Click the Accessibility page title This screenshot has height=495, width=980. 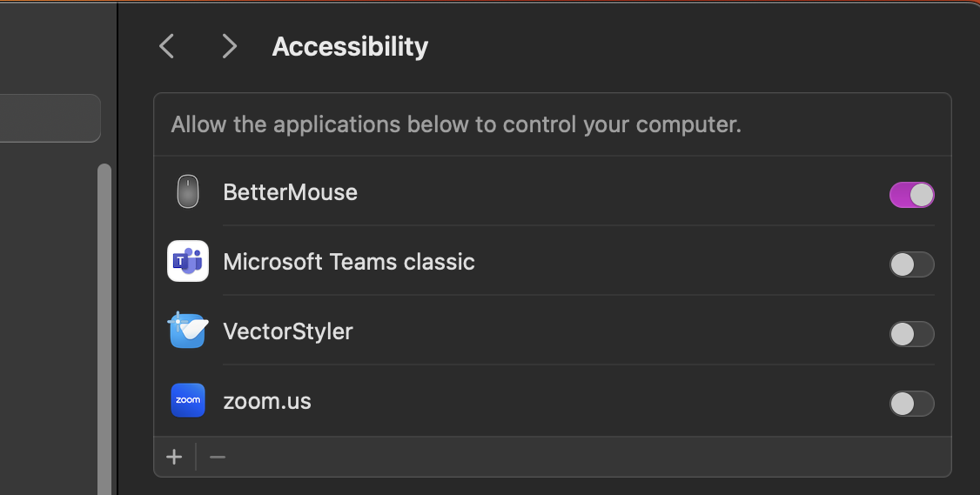point(350,46)
